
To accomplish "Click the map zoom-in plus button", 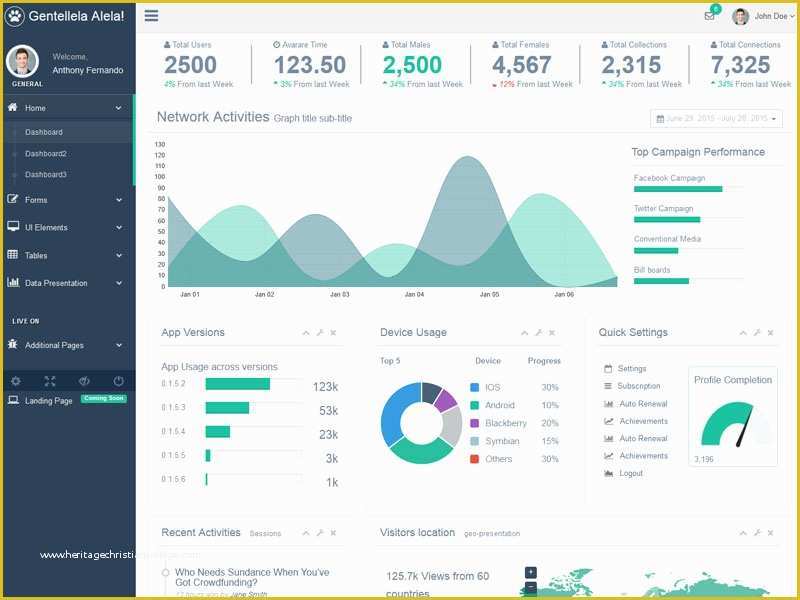I will tap(531, 572).
